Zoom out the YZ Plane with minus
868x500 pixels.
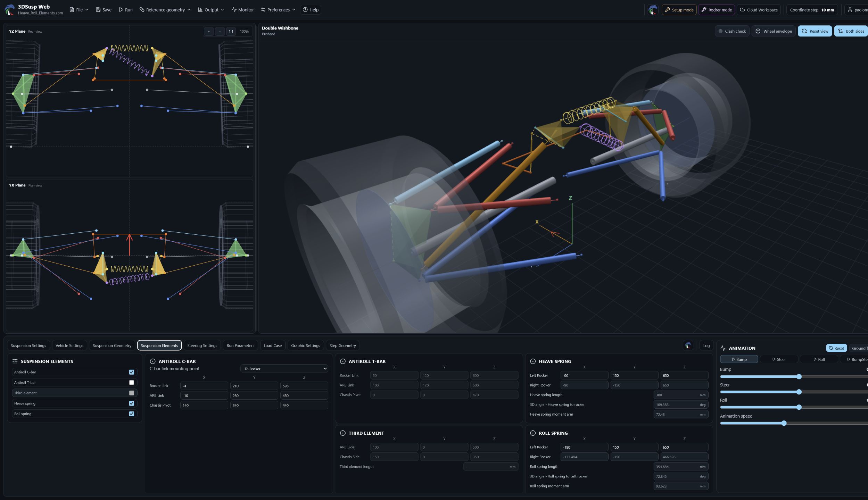pyautogui.click(x=220, y=32)
